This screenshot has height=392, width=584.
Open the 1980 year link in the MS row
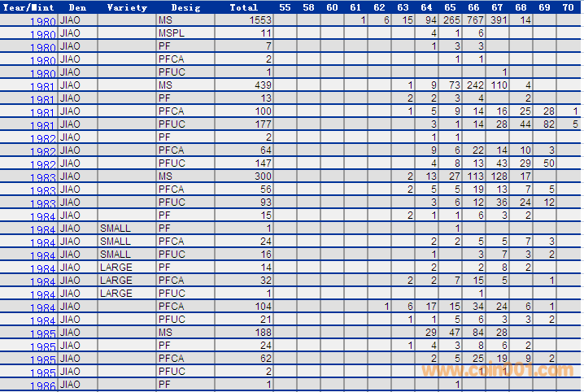pyautogui.click(x=42, y=22)
